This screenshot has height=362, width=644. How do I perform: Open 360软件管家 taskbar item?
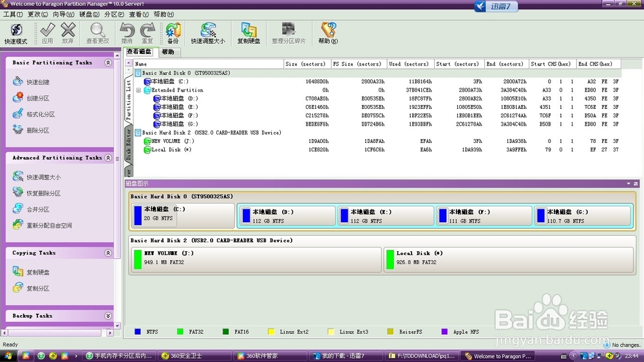270,356
